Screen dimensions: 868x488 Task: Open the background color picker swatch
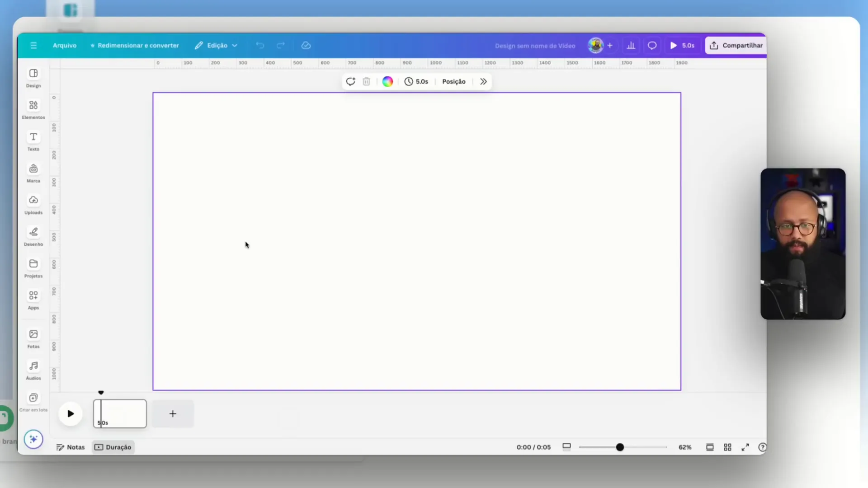tap(387, 82)
